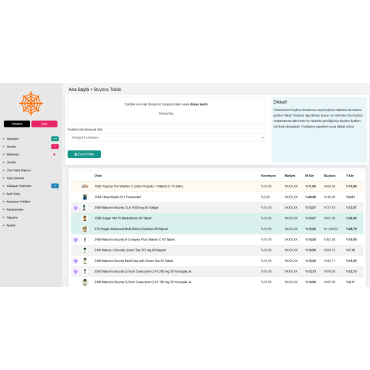
Task: Click the pink Çıkış logout button
Action: click(x=44, y=124)
